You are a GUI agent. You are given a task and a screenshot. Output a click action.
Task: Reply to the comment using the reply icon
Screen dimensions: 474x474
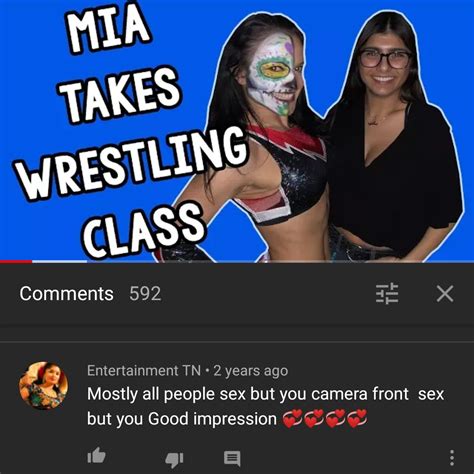(x=232, y=459)
